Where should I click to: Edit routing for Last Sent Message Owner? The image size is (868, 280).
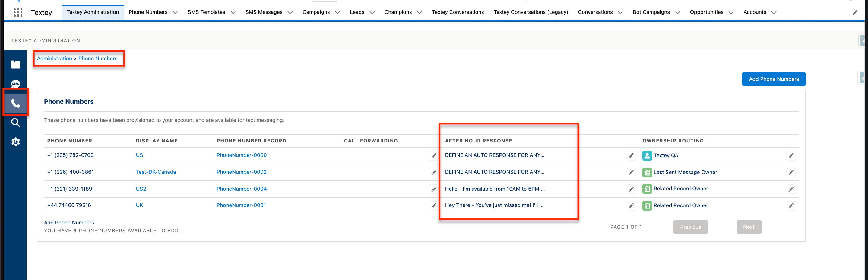(791, 172)
